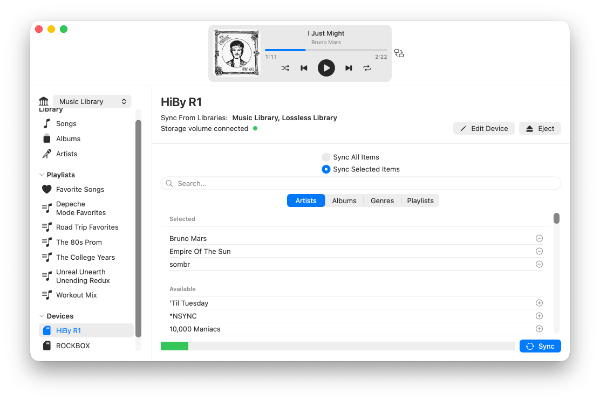This screenshot has width=600, height=401.
Task: Play the current song
Action: tap(326, 68)
